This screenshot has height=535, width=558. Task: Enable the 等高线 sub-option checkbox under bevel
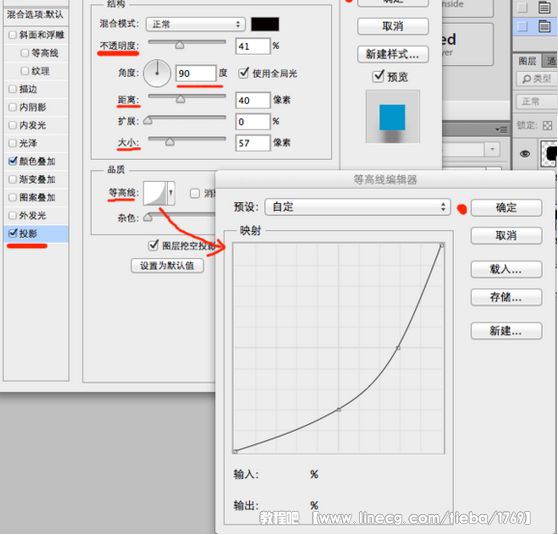point(25,53)
